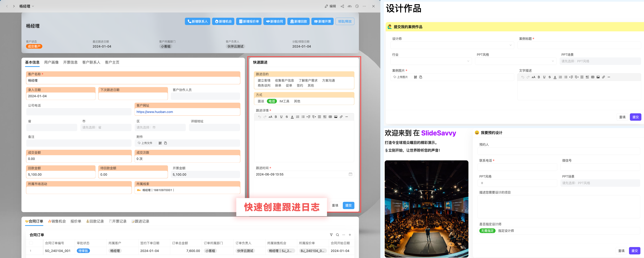Insert blockquote in 跟进详情 editor
The width and height of the screenshot is (644, 258).
[x=325, y=117]
